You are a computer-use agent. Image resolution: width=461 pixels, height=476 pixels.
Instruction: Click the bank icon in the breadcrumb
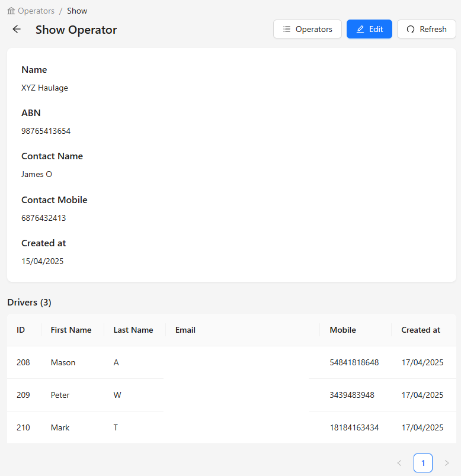(11, 11)
